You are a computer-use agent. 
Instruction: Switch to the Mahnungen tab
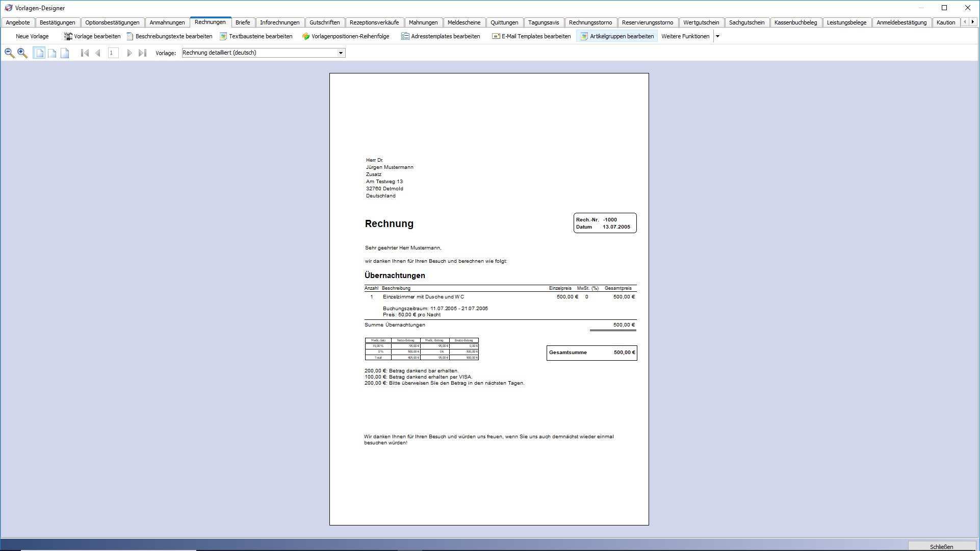423,22
